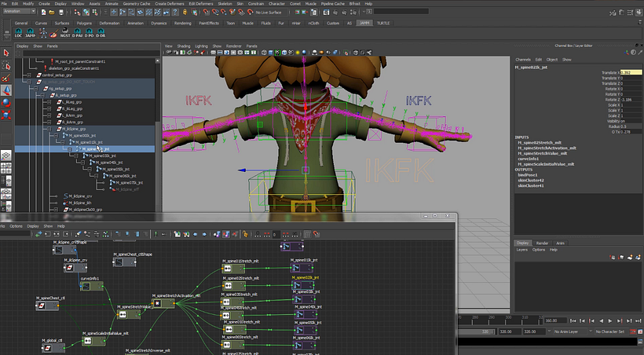644x355 pixels.
Task: Click the NGST shelf icon
Action: tap(64, 34)
